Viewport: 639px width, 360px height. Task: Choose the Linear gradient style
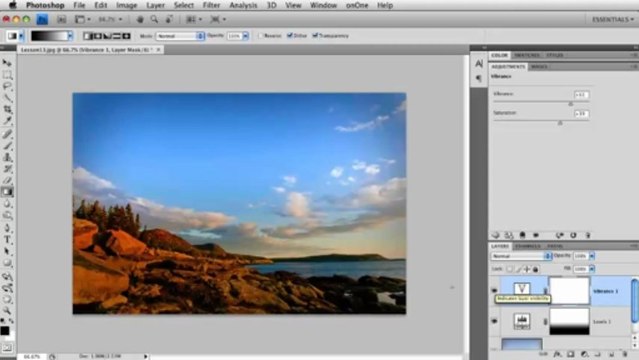click(x=88, y=36)
